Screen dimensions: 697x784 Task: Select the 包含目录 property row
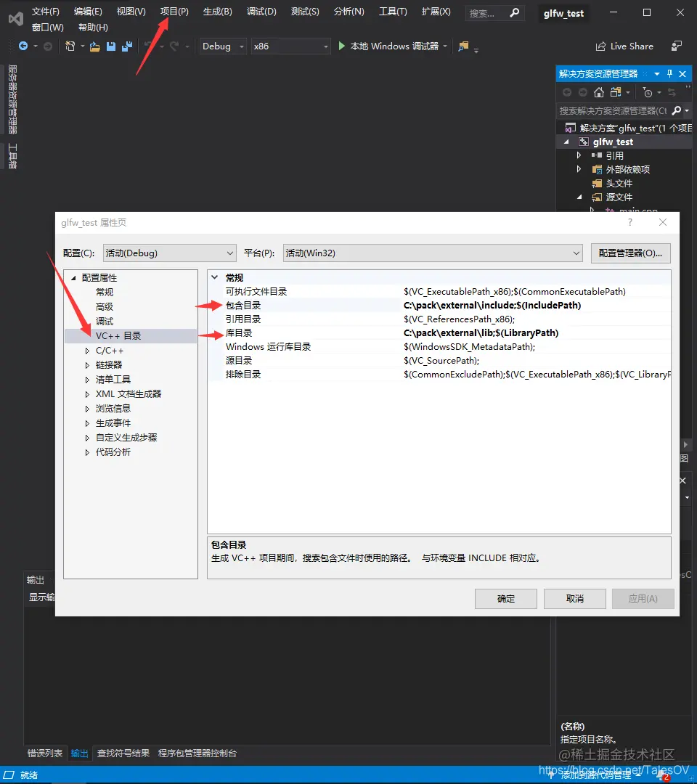coord(439,306)
